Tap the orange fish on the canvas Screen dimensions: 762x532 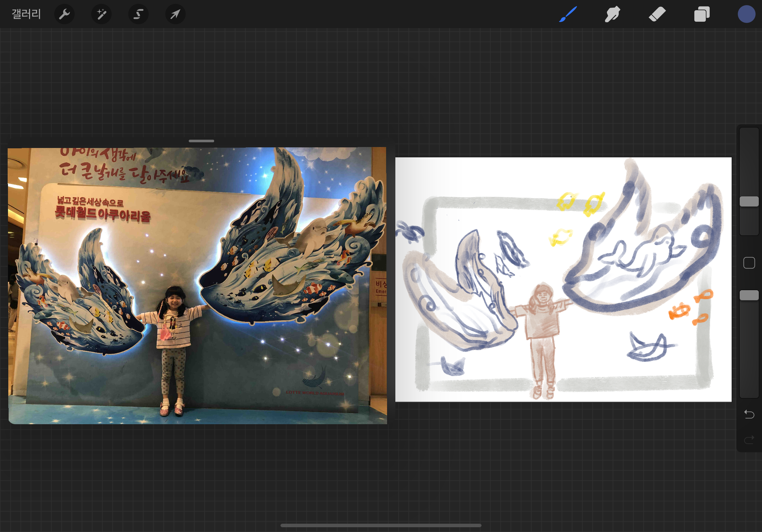(x=679, y=311)
